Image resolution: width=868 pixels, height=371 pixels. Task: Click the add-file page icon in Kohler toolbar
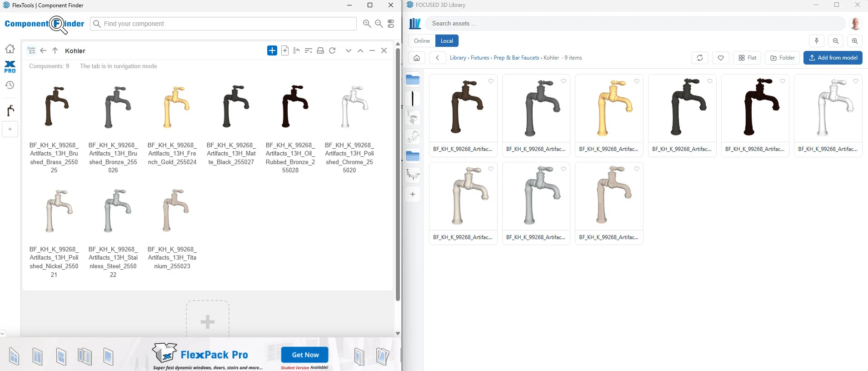(x=285, y=50)
